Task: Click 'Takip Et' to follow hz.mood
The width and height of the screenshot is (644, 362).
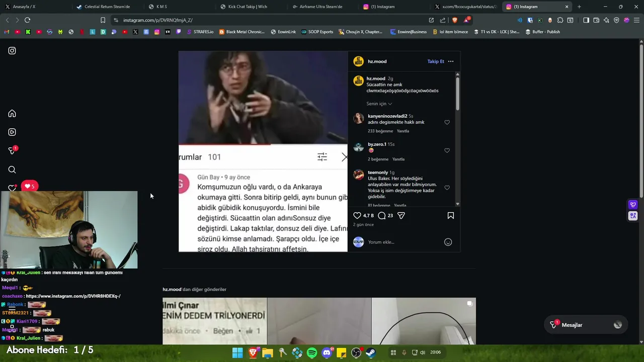Action: 436,61
